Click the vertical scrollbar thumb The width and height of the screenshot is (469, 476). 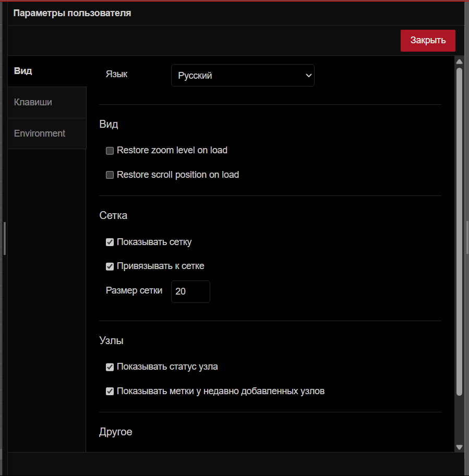[x=459, y=229]
